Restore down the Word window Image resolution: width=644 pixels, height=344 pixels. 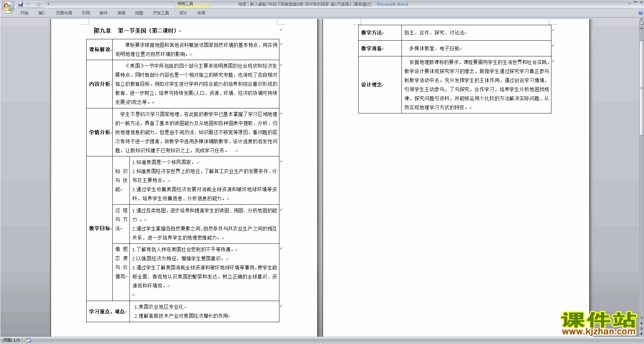point(635,3)
